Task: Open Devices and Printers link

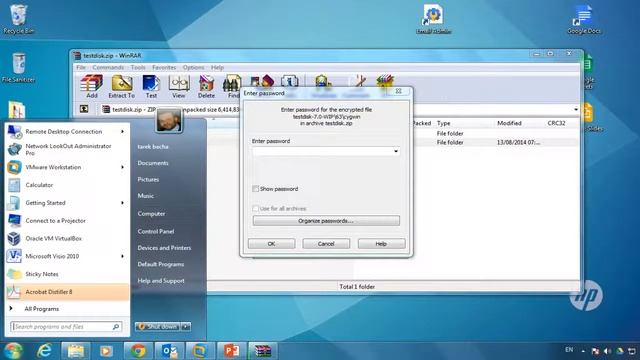Action: (x=164, y=248)
